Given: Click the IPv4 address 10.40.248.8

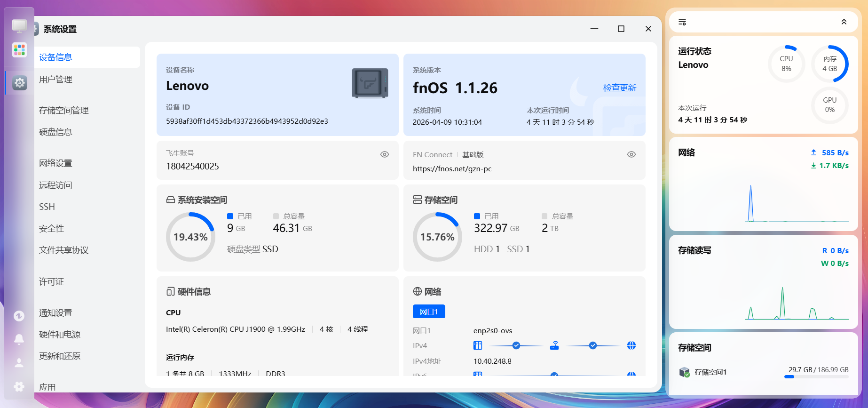Looking at the screenshot, I should [x=492, y=361].
